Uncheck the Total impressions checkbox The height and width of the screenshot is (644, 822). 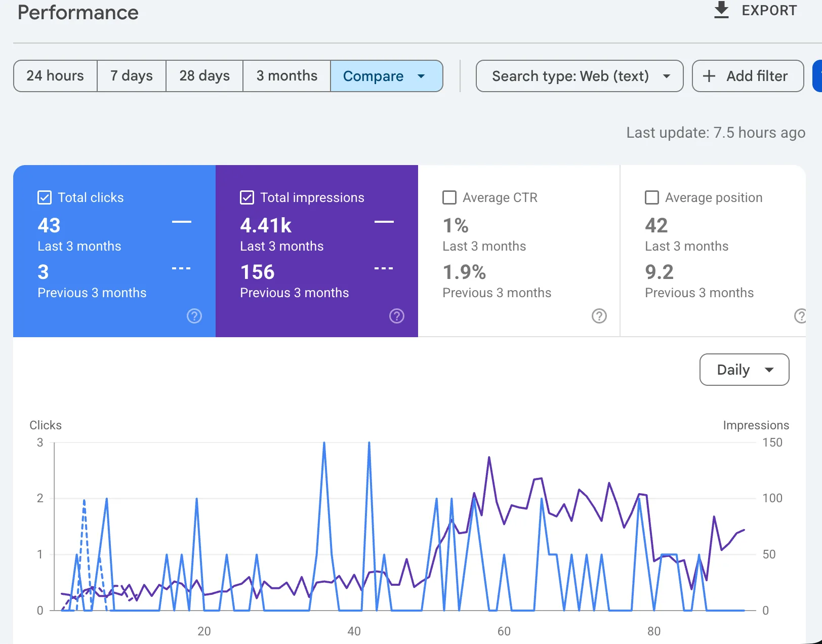pos(247,197)
